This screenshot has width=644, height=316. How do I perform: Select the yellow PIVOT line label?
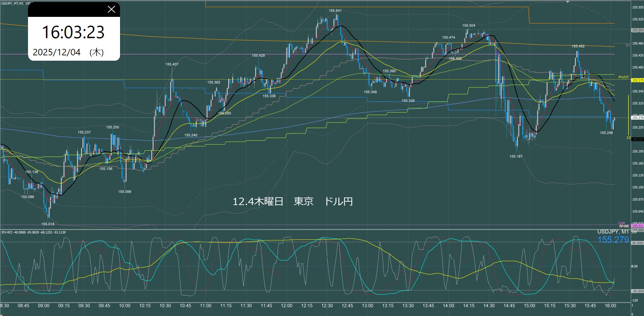point(623,77)
